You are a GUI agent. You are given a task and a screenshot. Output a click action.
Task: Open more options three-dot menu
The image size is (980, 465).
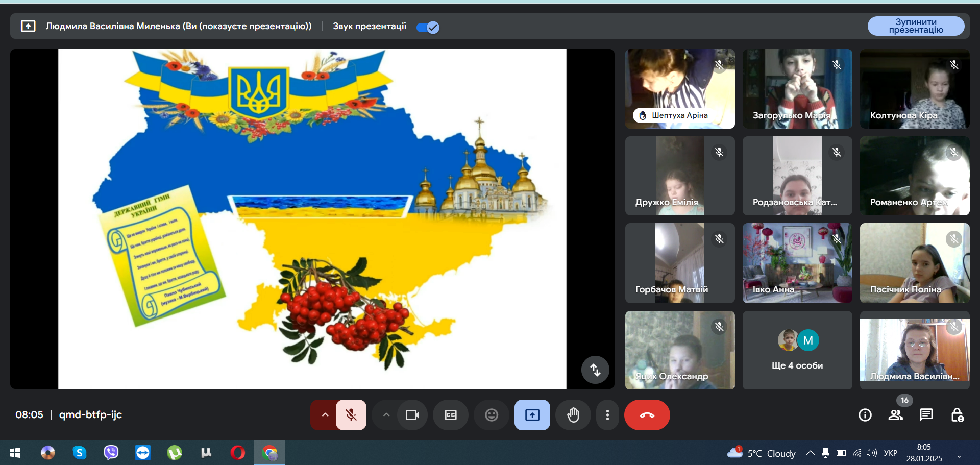pos(607,415)
